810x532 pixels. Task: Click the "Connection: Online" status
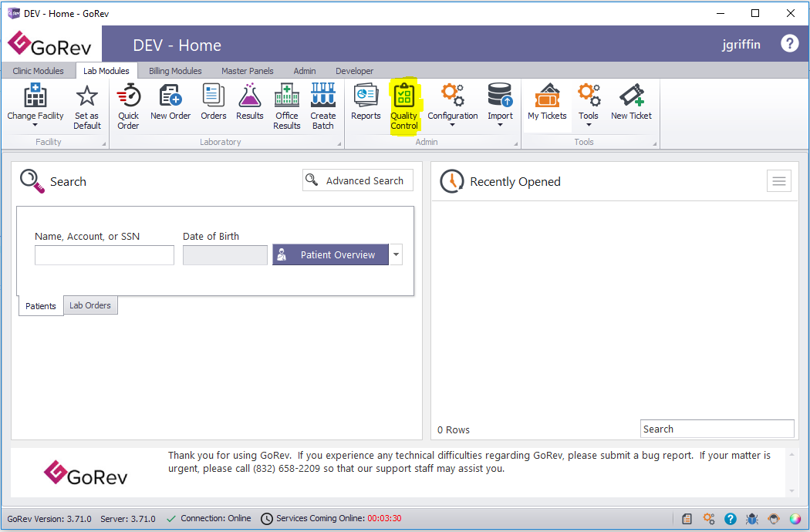pos(209,518)
